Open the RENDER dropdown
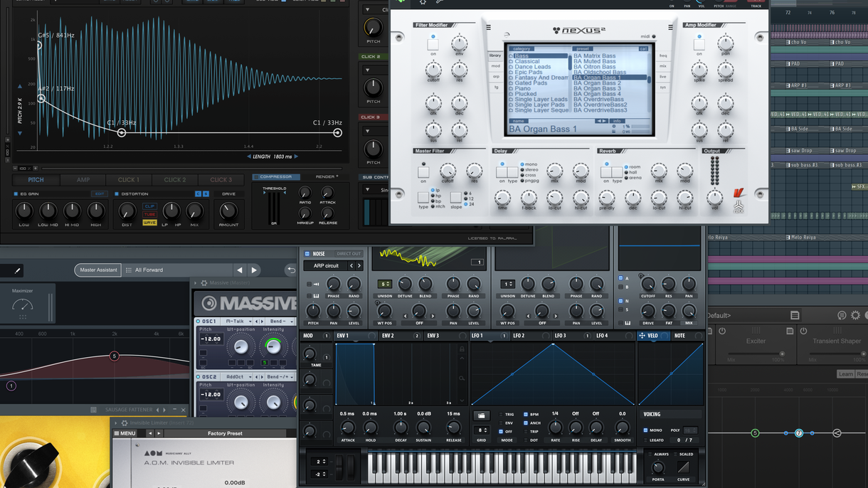This screenshot has width=868, height=488. [328, 177]
